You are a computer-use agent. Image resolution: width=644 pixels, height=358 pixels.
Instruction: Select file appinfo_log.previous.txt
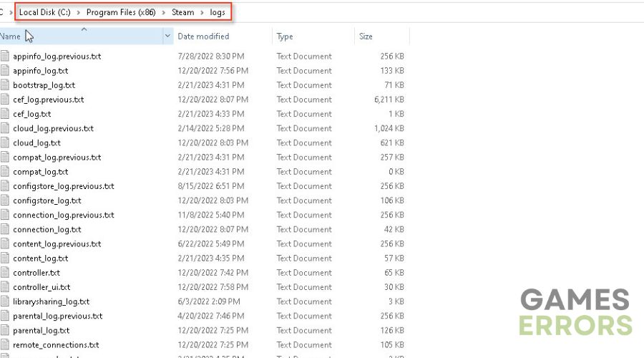57,57
